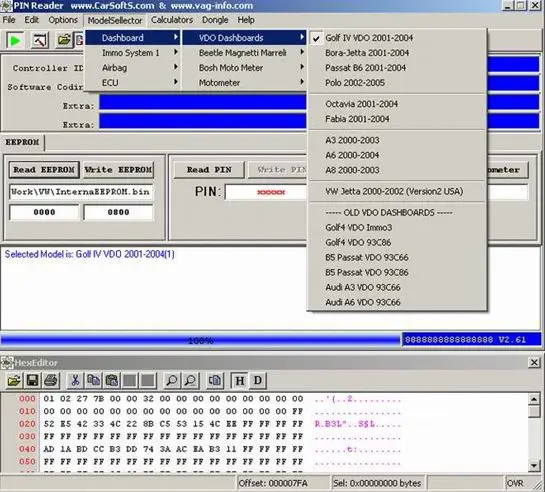Click the green play start icon
The height and width of the screenshot is (492, 545).
pyautogui.click(x=15, y=41)
